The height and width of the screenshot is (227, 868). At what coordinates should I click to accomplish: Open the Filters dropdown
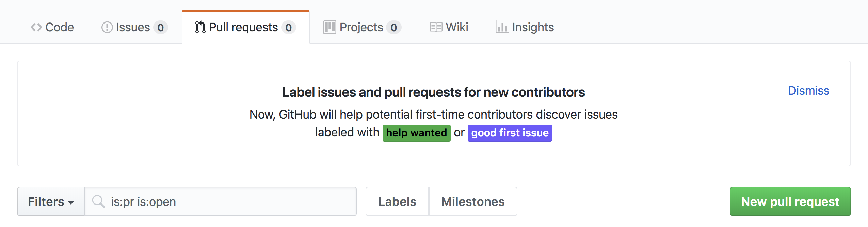(51, 201)
